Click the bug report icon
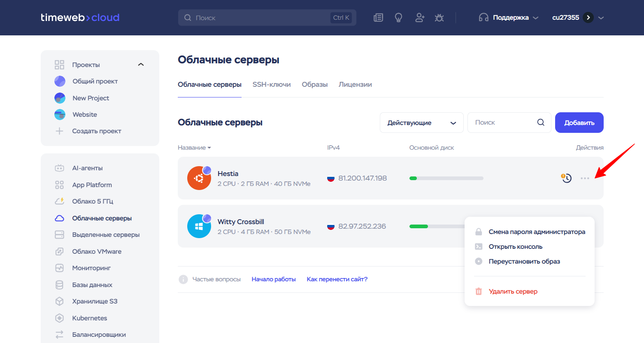644x343 pixels. (x=439, y=18)
